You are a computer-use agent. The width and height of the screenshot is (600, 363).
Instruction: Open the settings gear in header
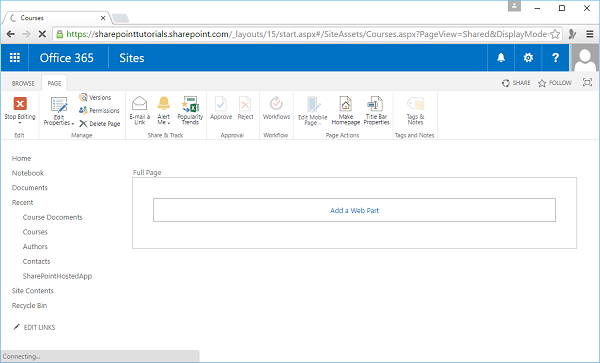coord(528,58)
